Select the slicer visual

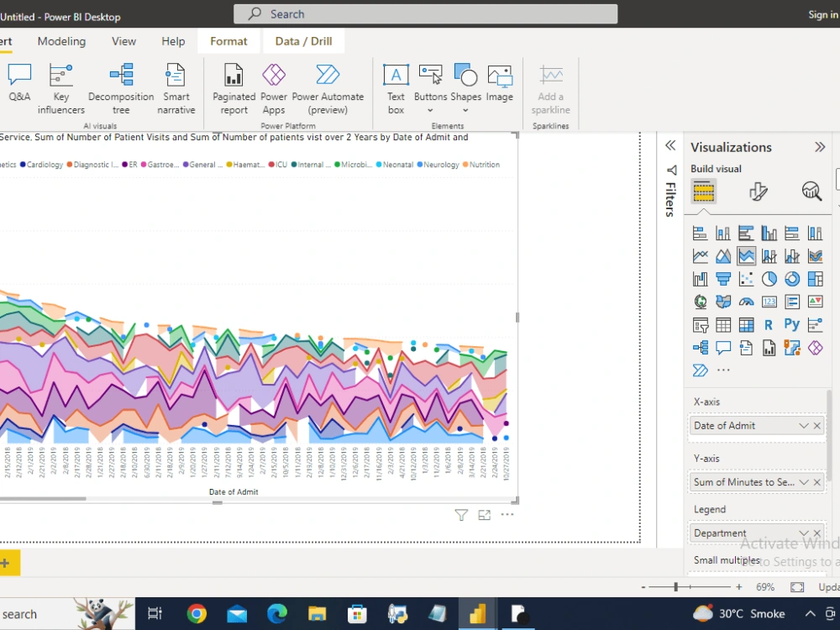700,324
